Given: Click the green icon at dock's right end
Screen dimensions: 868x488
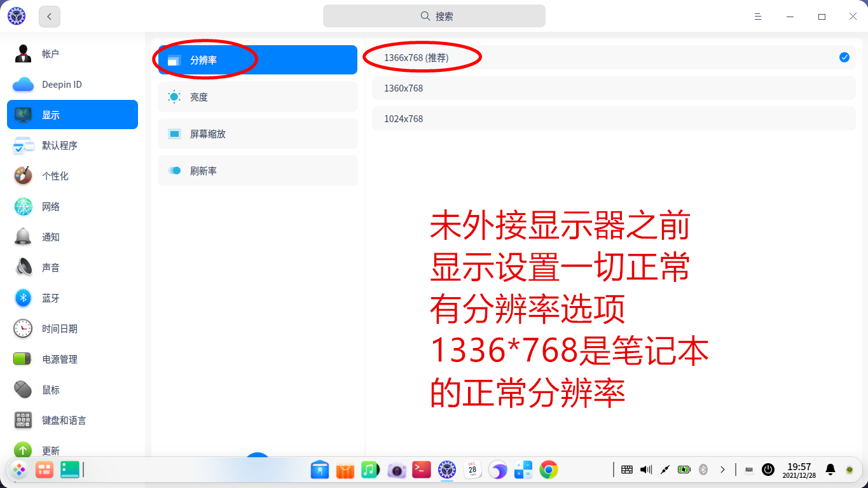Looking at the screenshot, I should (x=850, y=470).
